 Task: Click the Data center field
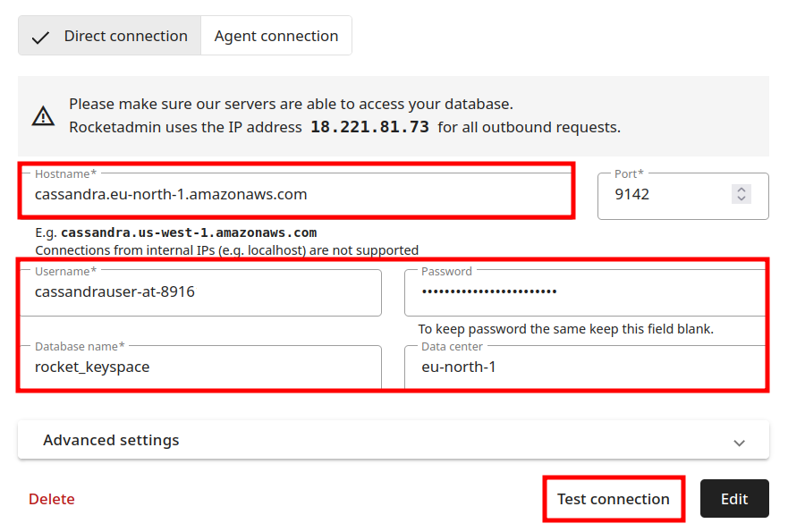pos(586,367)
